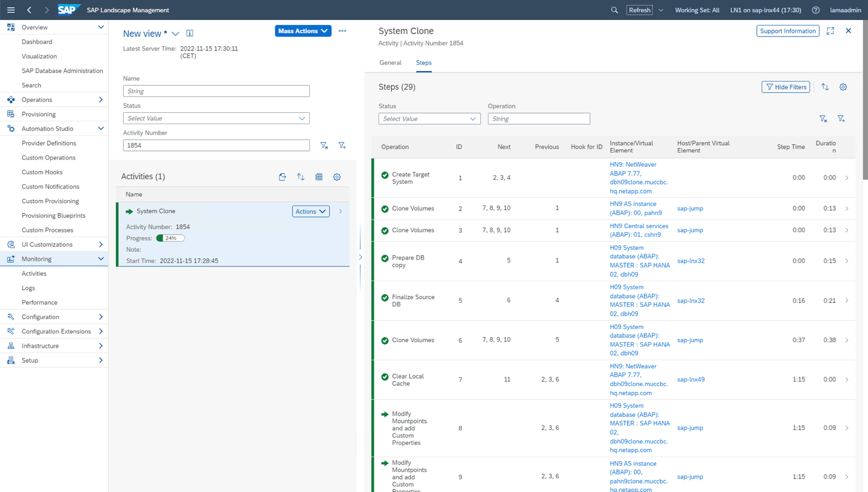Open Logs under Monitoring
Screen dimensions: 868x492
click(x=29, y=288)
